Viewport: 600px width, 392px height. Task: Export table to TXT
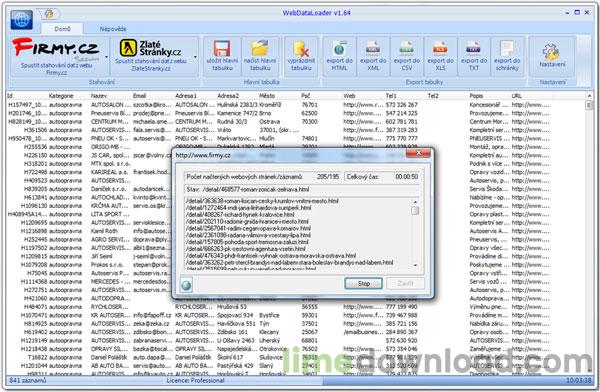(474, 56)
